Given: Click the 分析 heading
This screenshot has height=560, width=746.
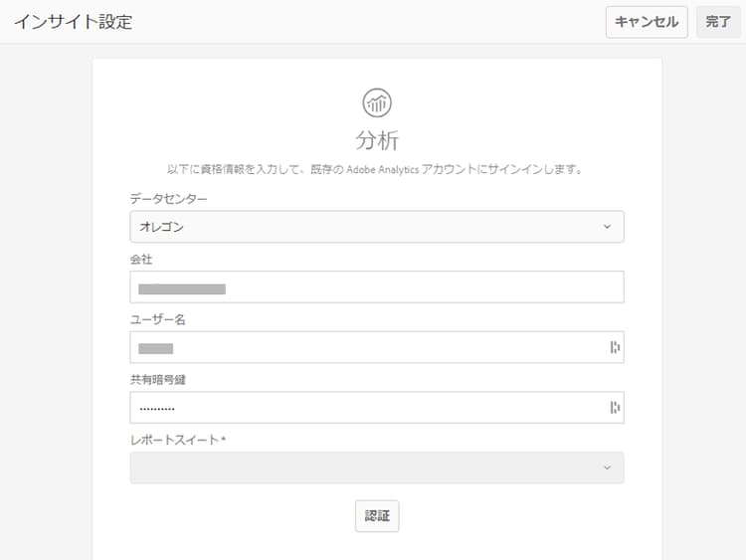Looking at the screenshot, I should pyautogui.click(x=377, y=139).
